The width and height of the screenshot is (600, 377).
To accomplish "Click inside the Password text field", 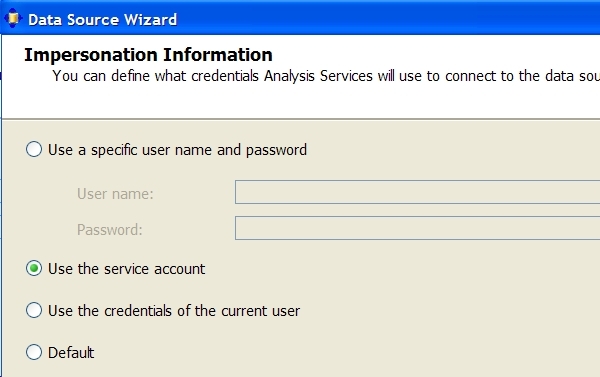I will tap(417, 228).
